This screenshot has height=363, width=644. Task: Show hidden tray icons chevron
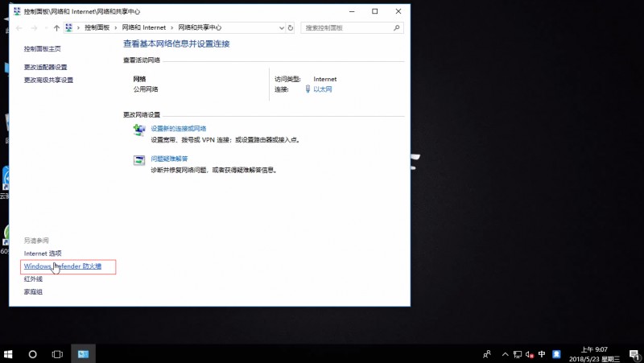[506, 354]
